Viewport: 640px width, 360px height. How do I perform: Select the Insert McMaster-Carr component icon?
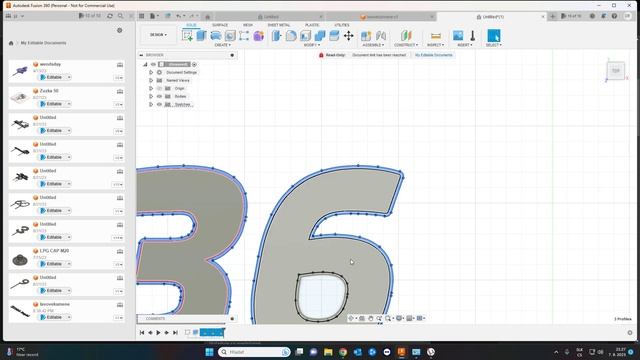(472, 36)
